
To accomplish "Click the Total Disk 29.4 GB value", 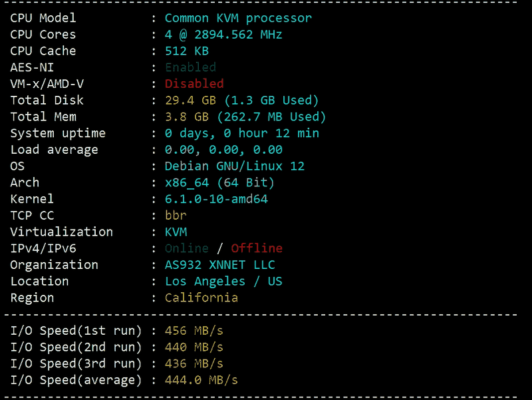I will coord(190,100).
